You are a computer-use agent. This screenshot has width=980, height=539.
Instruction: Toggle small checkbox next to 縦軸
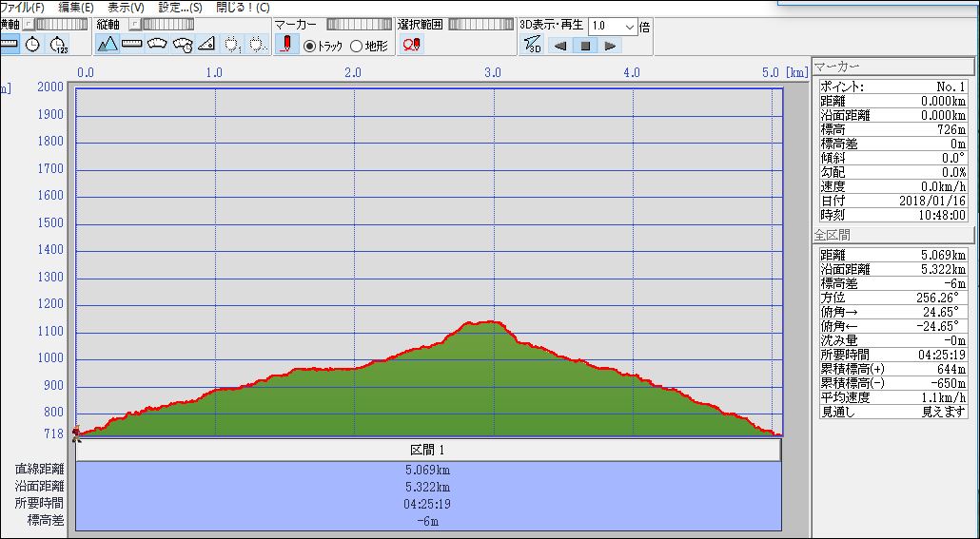click(x=134, y=25)
